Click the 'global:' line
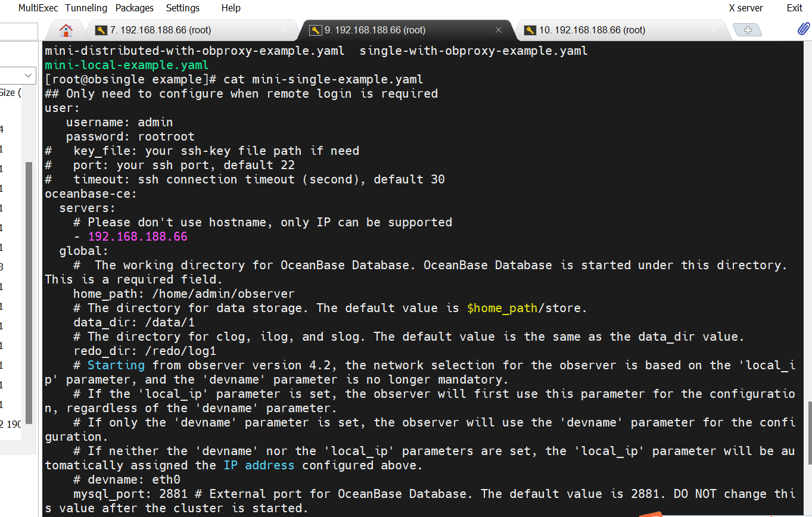The height and width of the screenshot is (517, 812). [x=84, y=251]
